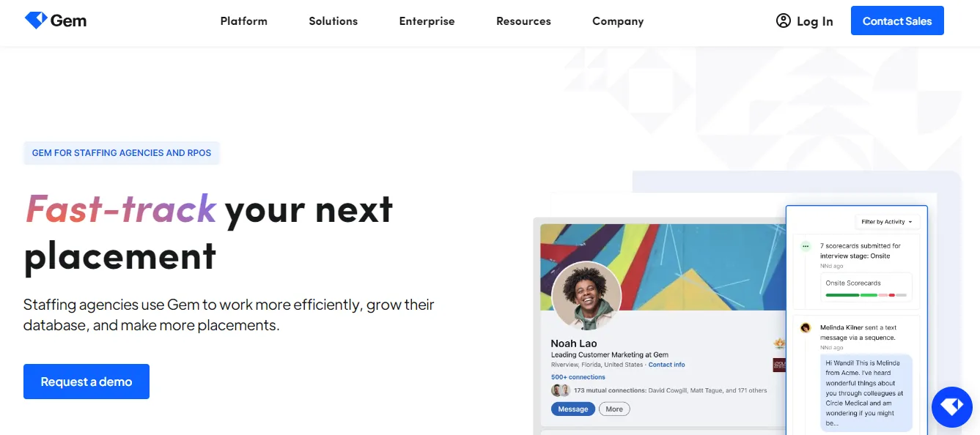Viewport: 980px width, 435px height.
Task: Click the Onsite Scorecards progress bar
Action: tap(866, 295)
